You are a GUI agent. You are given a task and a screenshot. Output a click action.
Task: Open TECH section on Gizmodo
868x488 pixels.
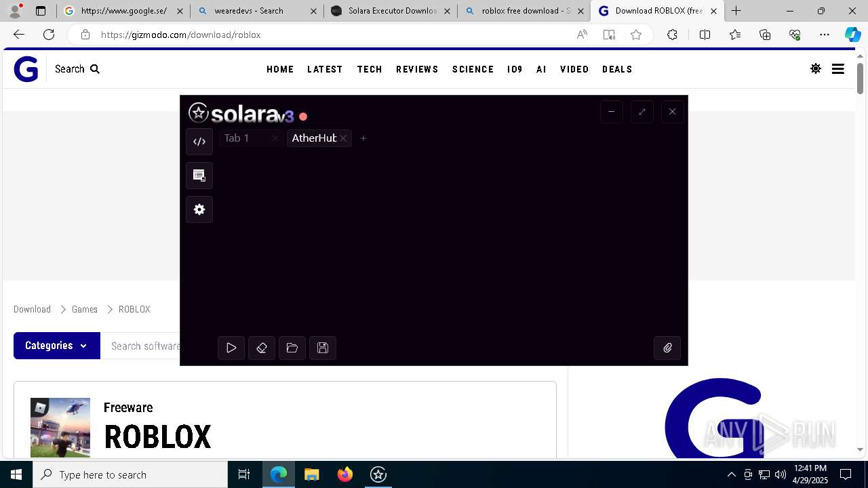click(370, 69)
